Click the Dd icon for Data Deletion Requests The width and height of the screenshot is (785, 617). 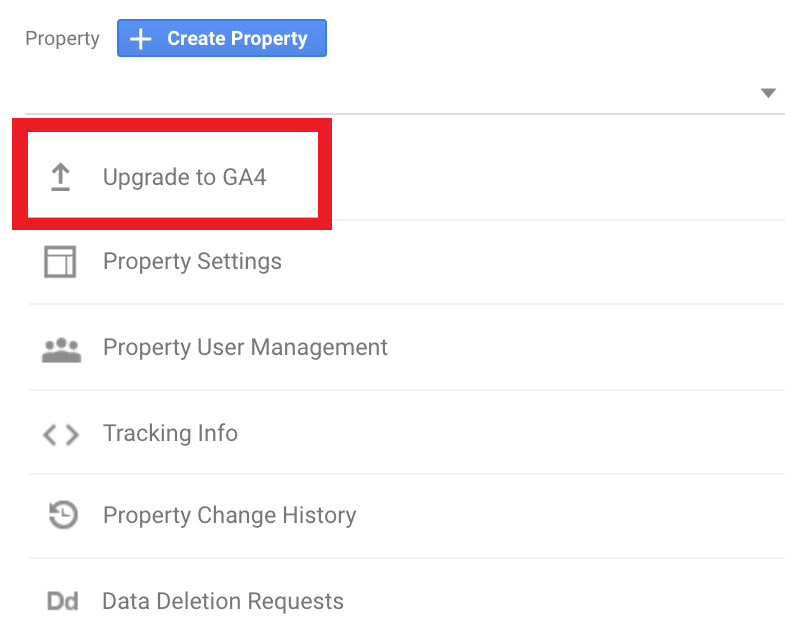point(62,602)
